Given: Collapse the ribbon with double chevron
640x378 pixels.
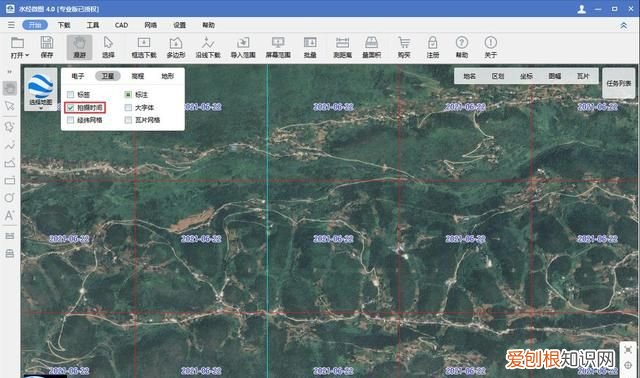Looking at the screenshot, I should (624, 25).
